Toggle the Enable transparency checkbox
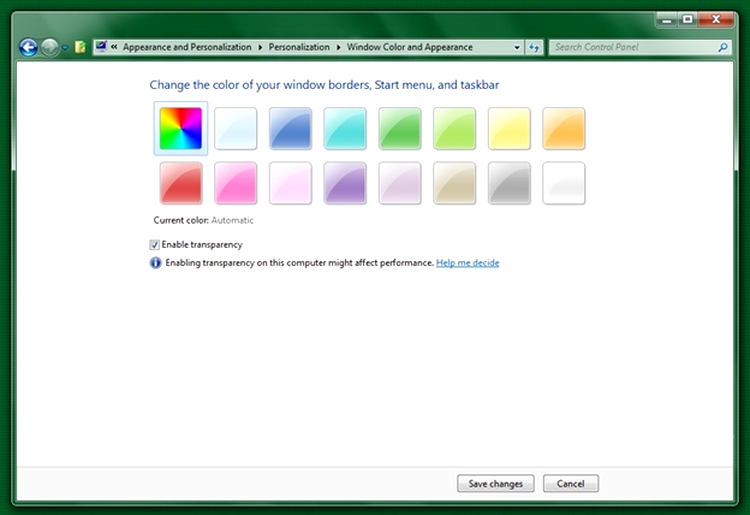 154,245
